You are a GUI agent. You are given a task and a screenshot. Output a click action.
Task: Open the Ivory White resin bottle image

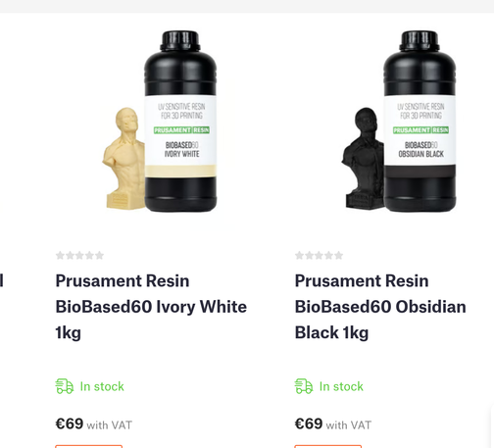coord(180,122)
